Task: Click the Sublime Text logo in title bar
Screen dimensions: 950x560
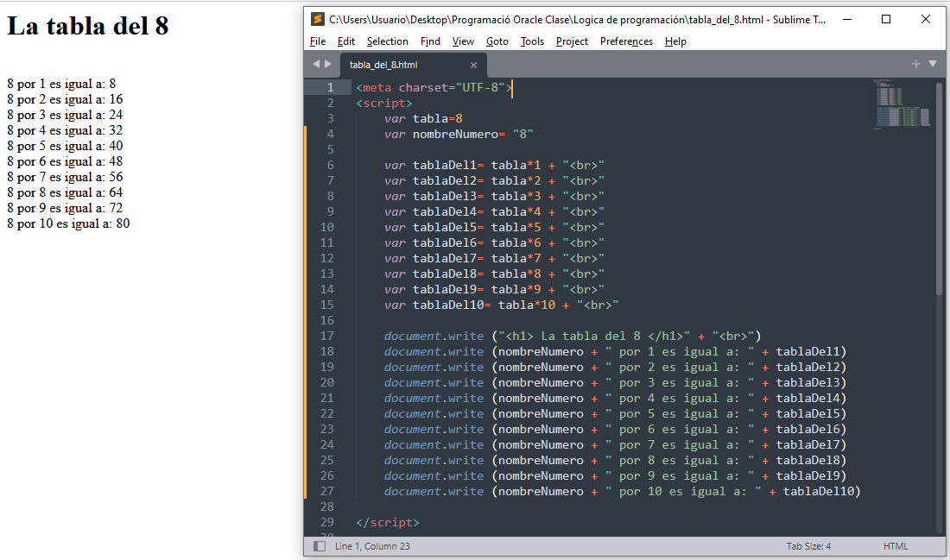Action: [317, 19]
